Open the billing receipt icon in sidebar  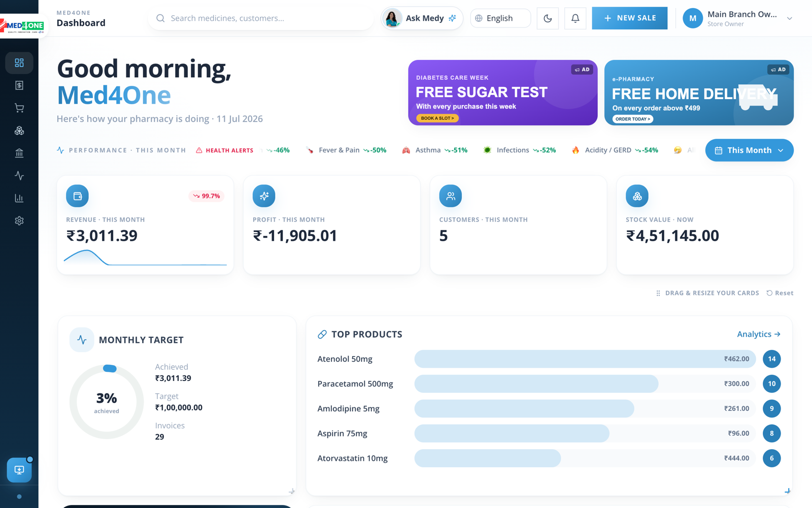point(19,85)
